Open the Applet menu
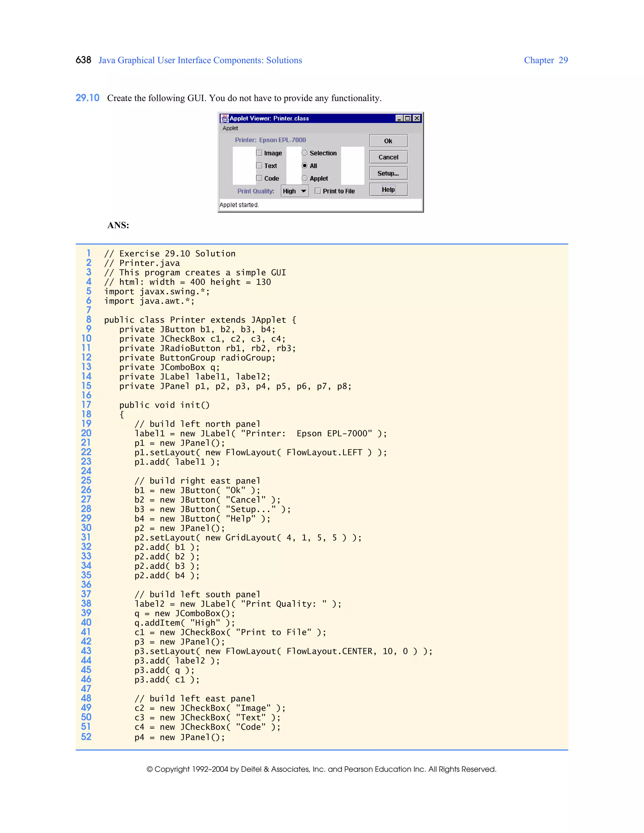644x833 pixels. coord(230,128)
